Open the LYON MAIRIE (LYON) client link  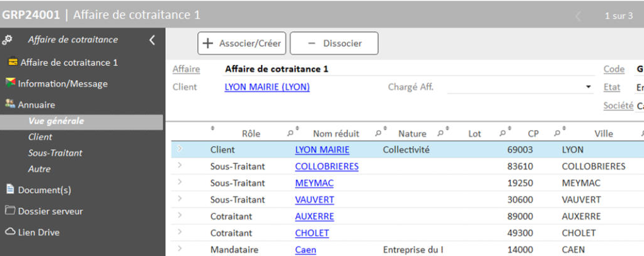(267, 87)
